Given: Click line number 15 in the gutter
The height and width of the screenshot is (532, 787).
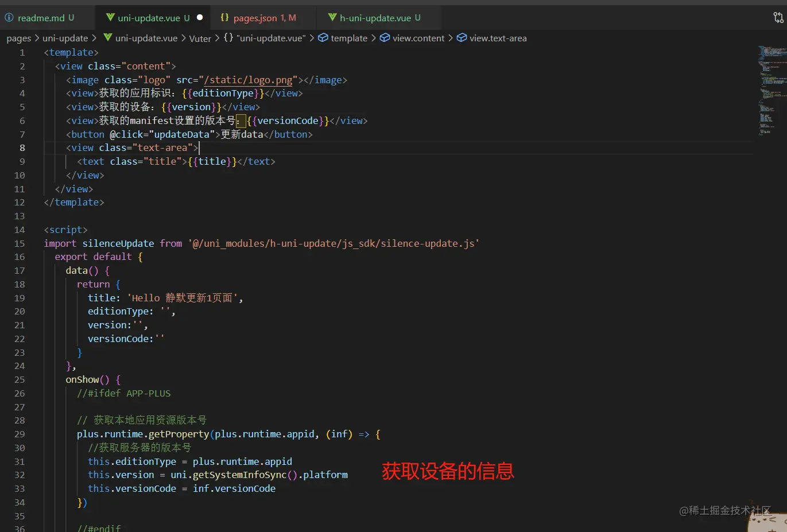Looking at the screenshot, I should click(x=20, y=243).
